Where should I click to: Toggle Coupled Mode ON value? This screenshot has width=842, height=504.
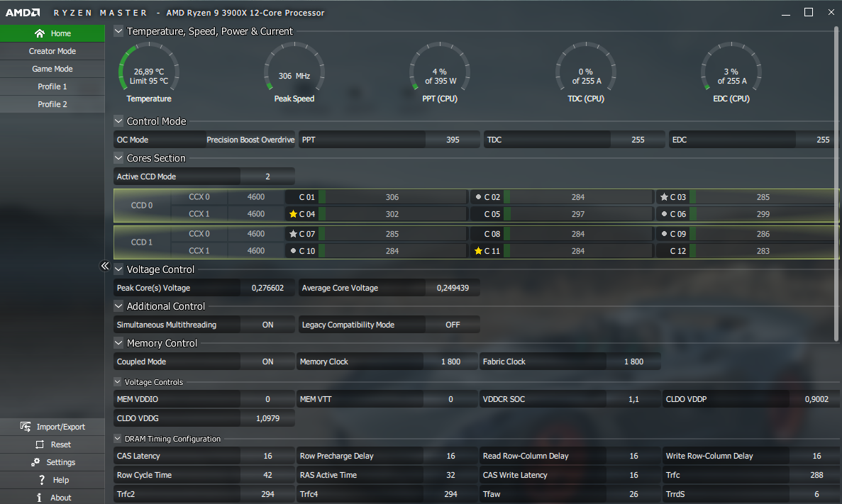267,362
